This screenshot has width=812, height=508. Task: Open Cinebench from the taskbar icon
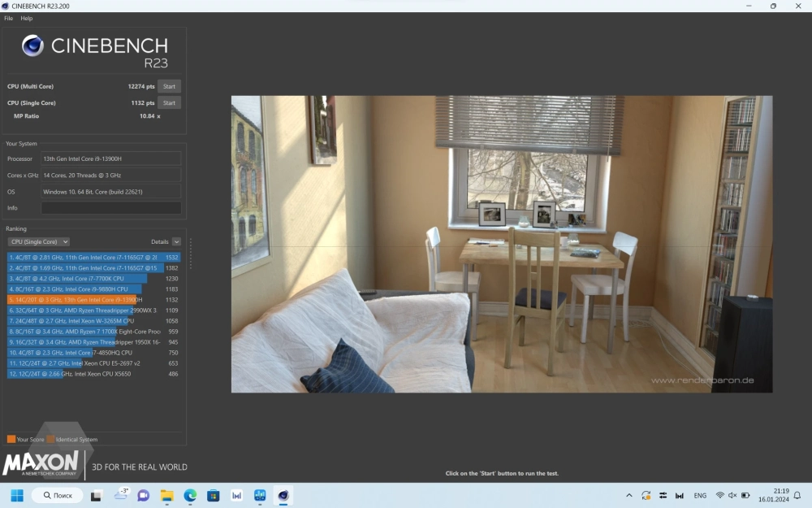point(283,495)
